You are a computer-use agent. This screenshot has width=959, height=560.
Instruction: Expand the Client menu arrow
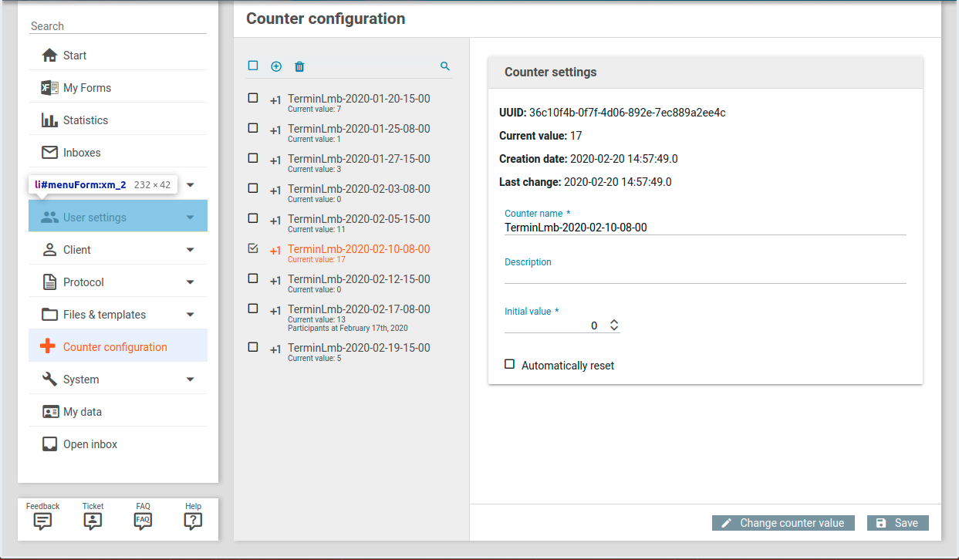[191, 250]
